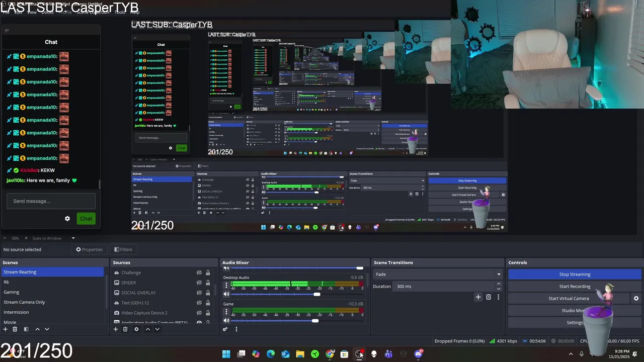
Task: Select the Stream Camera Only scene
Action: [52, 302]
